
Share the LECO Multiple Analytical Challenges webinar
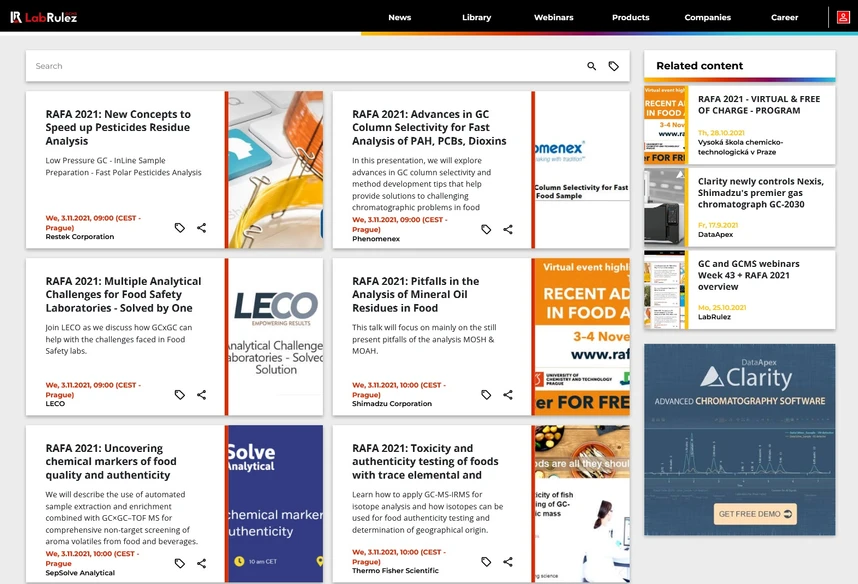tap(201, 395)
